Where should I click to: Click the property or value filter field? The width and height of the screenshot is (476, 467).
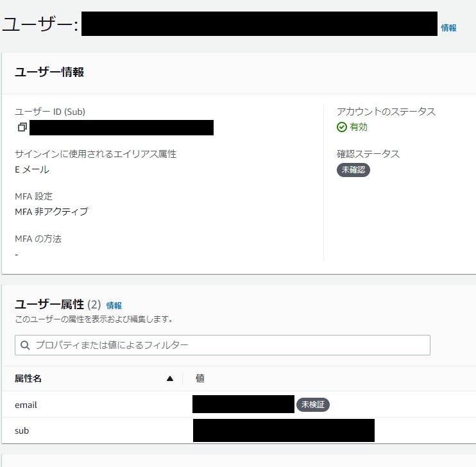pos(223,345)
